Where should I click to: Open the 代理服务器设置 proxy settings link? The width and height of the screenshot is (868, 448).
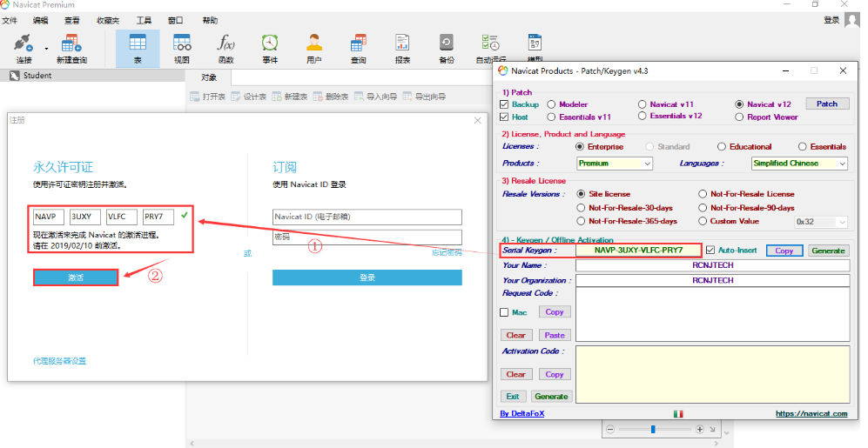(59, 361)
